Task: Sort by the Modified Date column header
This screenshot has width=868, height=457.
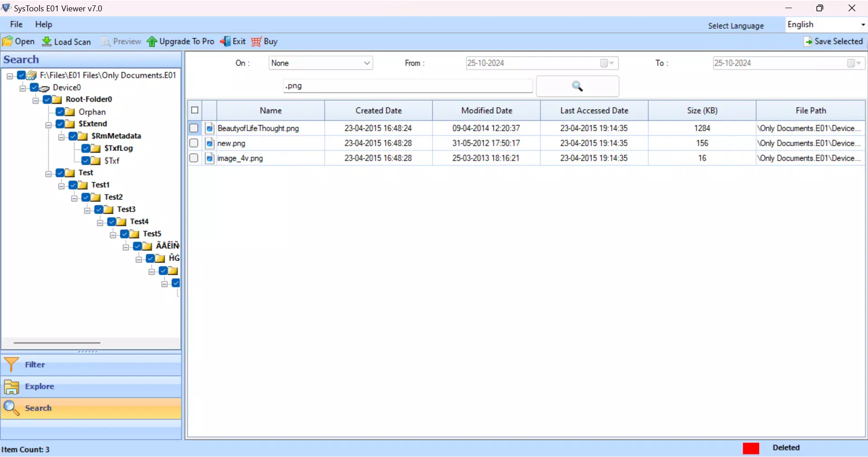Action: click(x=487, y=110)
